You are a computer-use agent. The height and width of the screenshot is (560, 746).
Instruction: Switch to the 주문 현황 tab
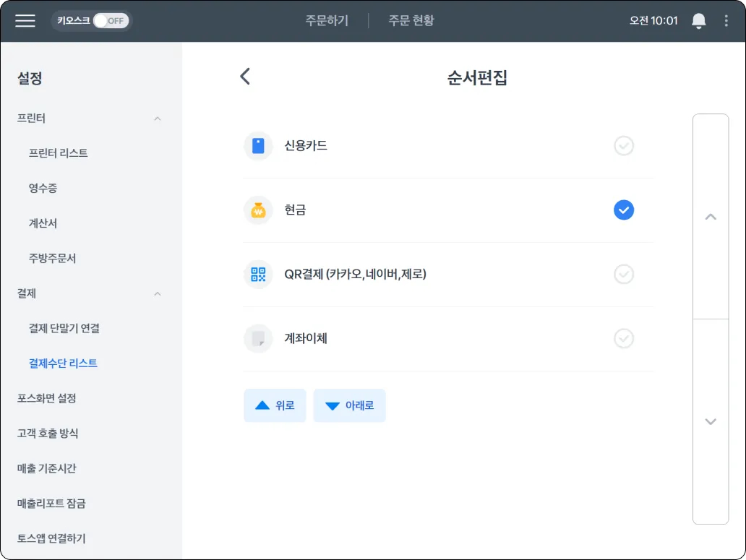coord(411,21)
